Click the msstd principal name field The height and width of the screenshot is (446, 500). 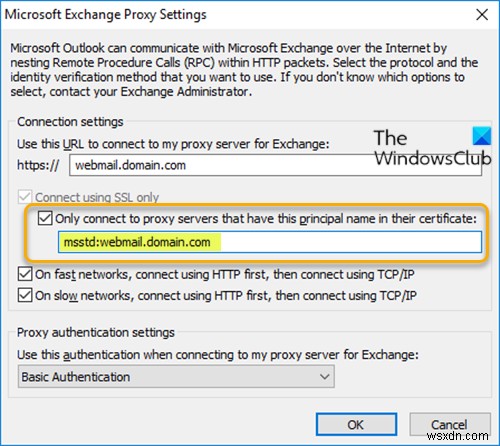pos(270,242)
